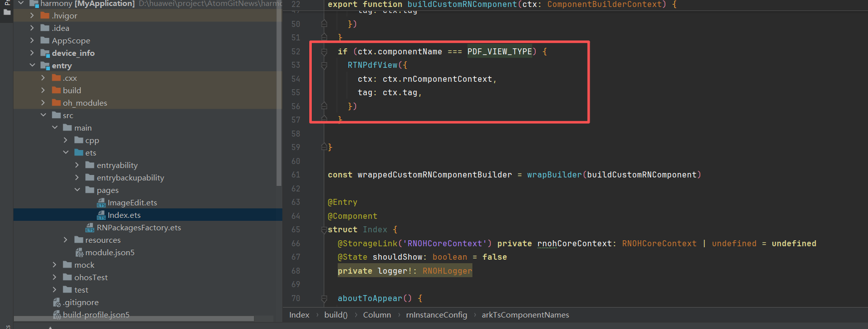This screenshot has width=868, height=329.
Task: Click the @Entry decorator on line 63
Action: click(x=342, y=202)
